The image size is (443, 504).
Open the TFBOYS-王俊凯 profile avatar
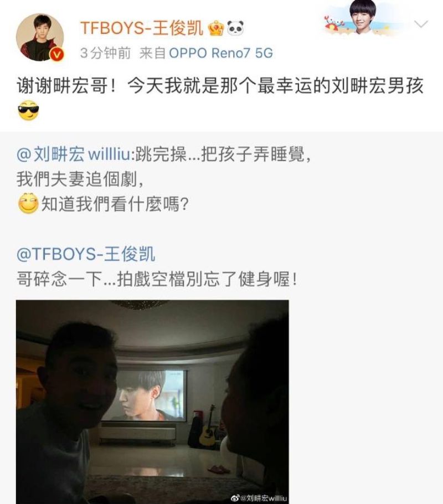click(40, 37)
